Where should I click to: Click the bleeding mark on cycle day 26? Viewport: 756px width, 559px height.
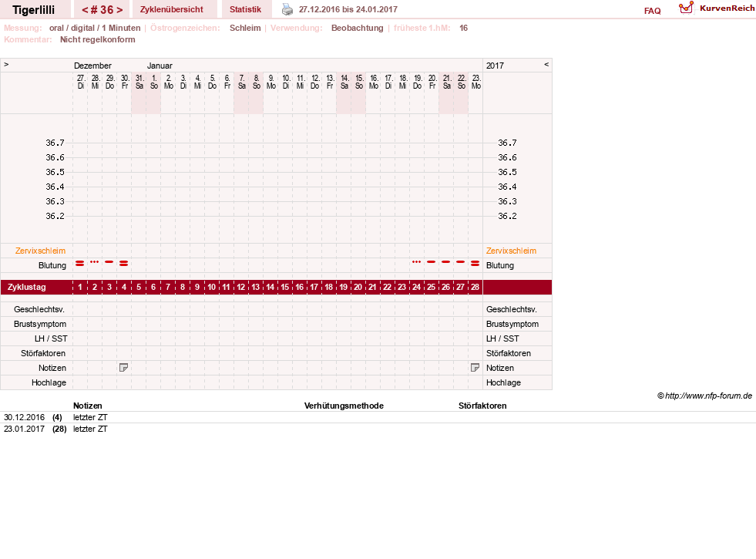click(x=446, y=262)
